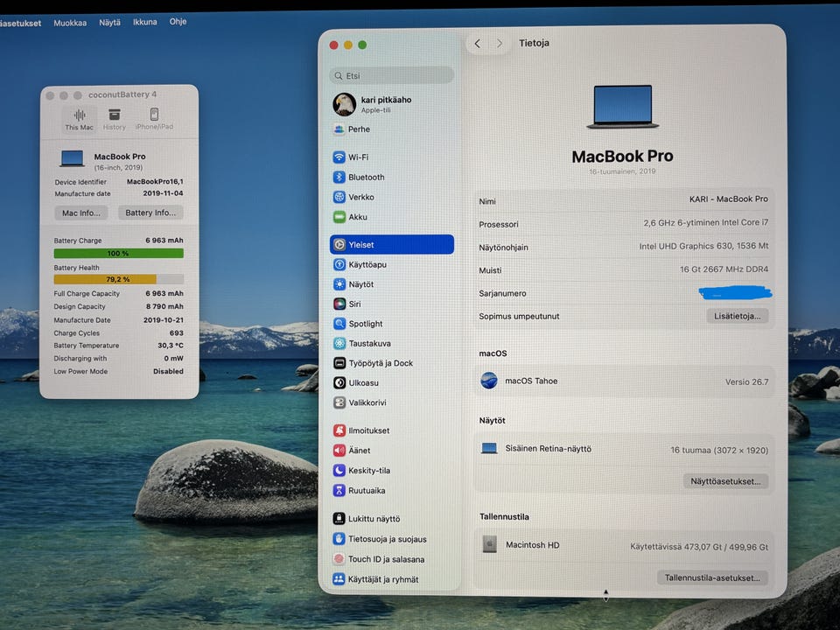The image size is (840, 630).
Task: Switch to iPhone/iPad tab in coconutBattery
Action: (154, 119)
